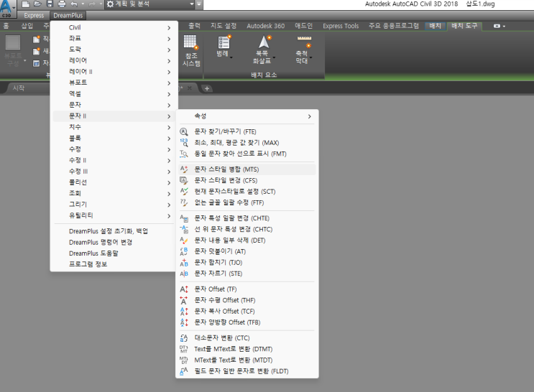Click the open file icon in quick access
Screen dimensions: 534x392
coord(37,4)
